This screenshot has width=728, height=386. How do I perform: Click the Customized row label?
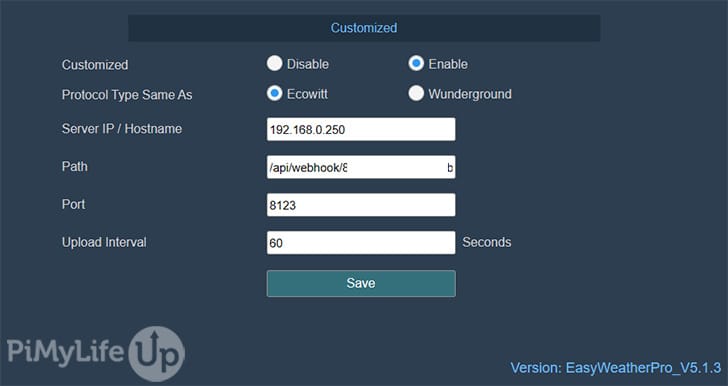point(95,65)
